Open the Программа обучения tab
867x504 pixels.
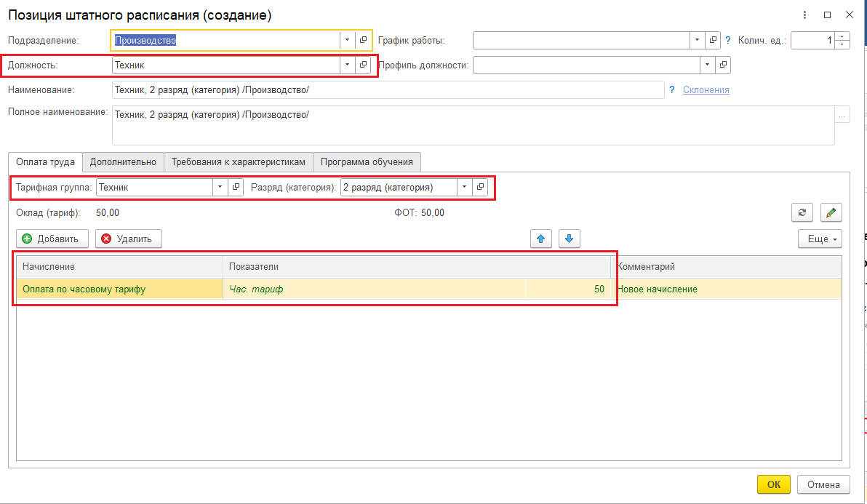tap(367, 161)
